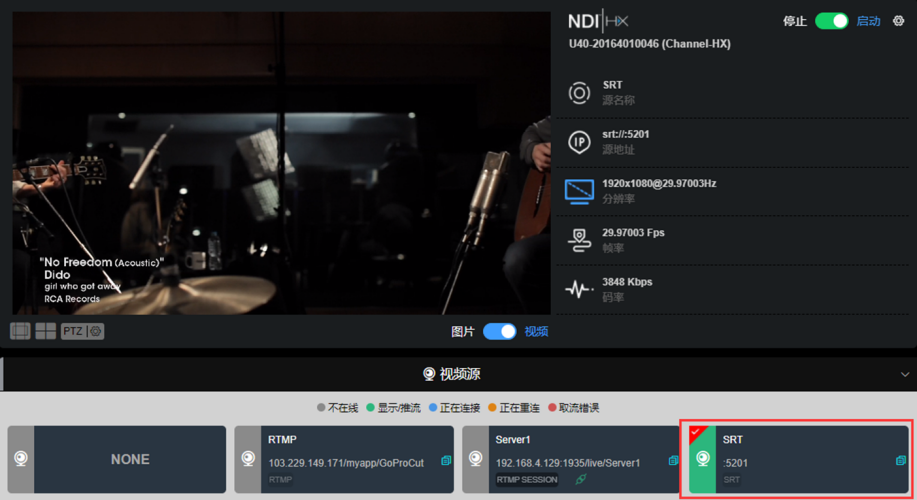This screenshot has height=500, width=917.
Task: Click 29.97003 Fps value
Action: click(633, 232)
